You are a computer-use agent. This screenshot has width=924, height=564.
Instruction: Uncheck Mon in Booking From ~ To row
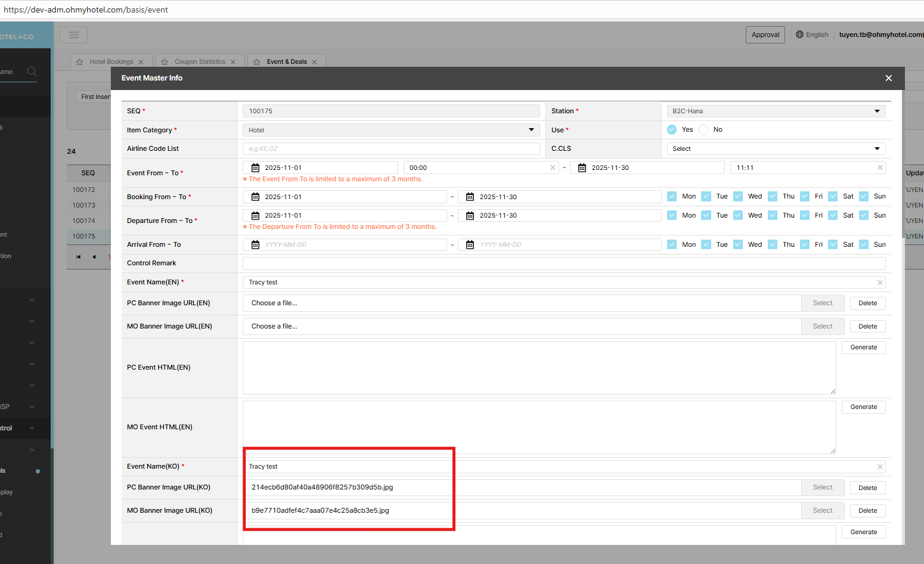[672, 196]
